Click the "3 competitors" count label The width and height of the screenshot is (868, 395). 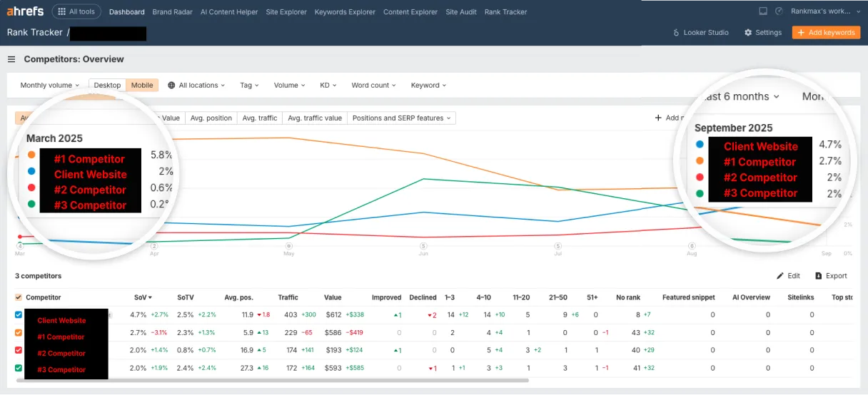(x=39, y=276)
